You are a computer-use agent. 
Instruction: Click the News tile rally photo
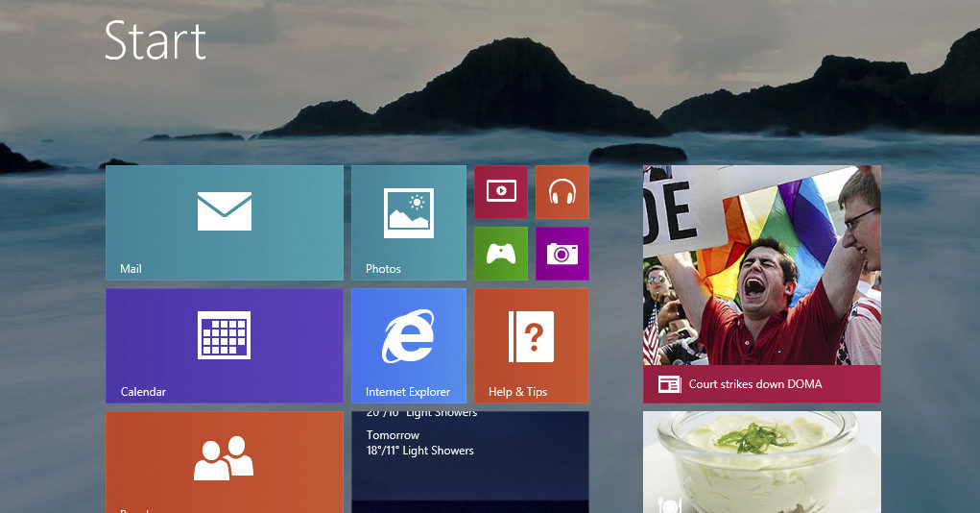[761, 264]
